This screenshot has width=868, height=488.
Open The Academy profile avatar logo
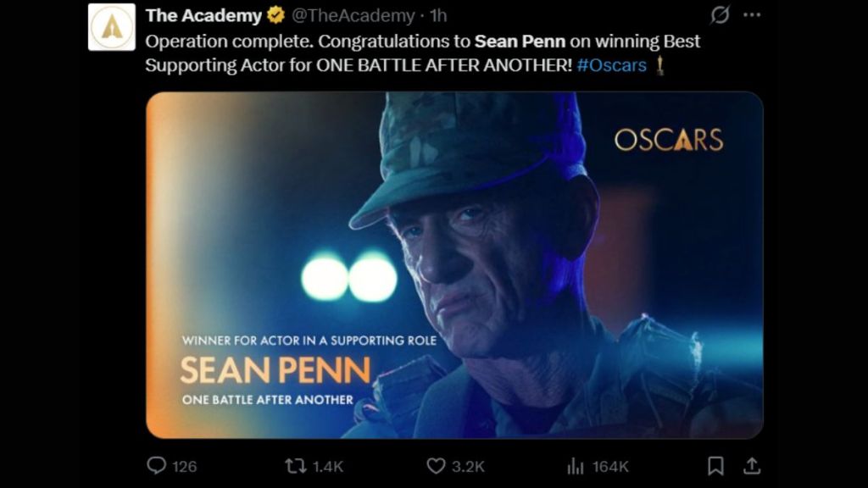112,24
